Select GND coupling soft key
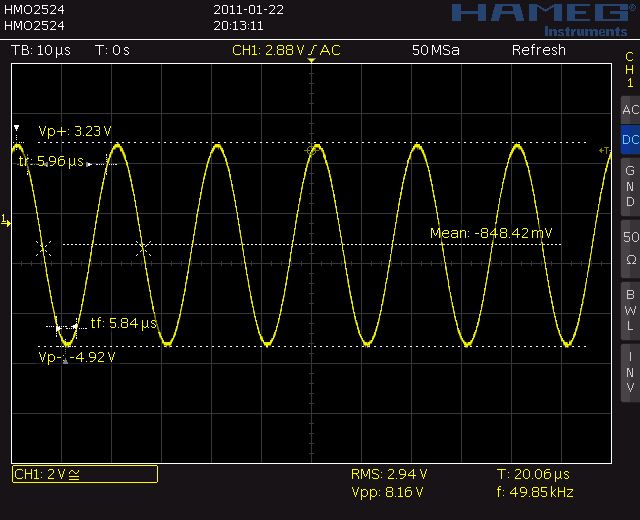The height and width of the screenshot is (520, 640). pos(630,186)
